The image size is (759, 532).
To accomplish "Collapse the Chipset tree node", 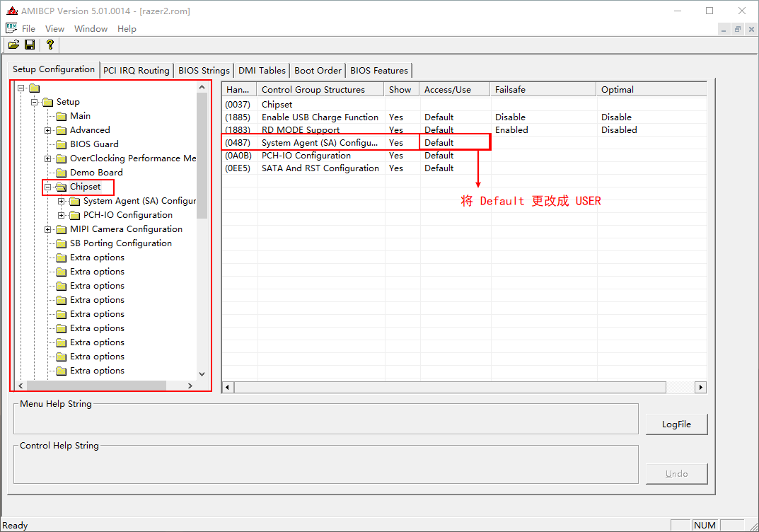I will [x=48, y=187].
